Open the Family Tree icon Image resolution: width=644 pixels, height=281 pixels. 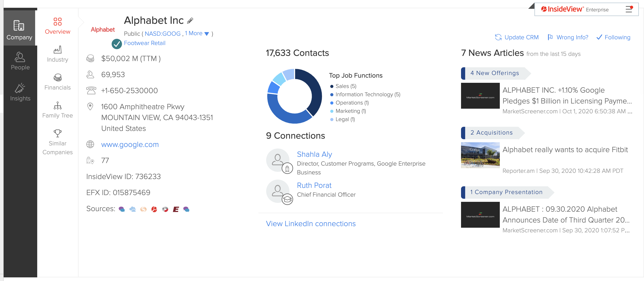click(x=57, y=106)
